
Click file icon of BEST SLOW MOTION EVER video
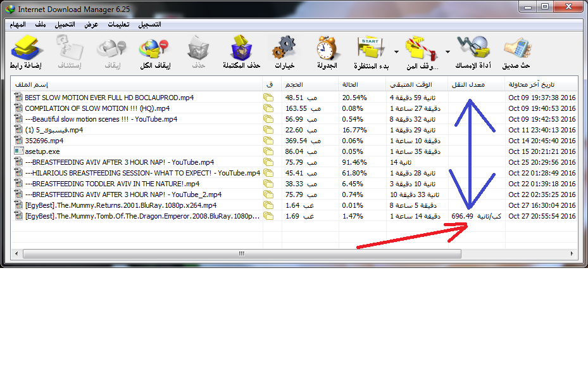(19, 97)
